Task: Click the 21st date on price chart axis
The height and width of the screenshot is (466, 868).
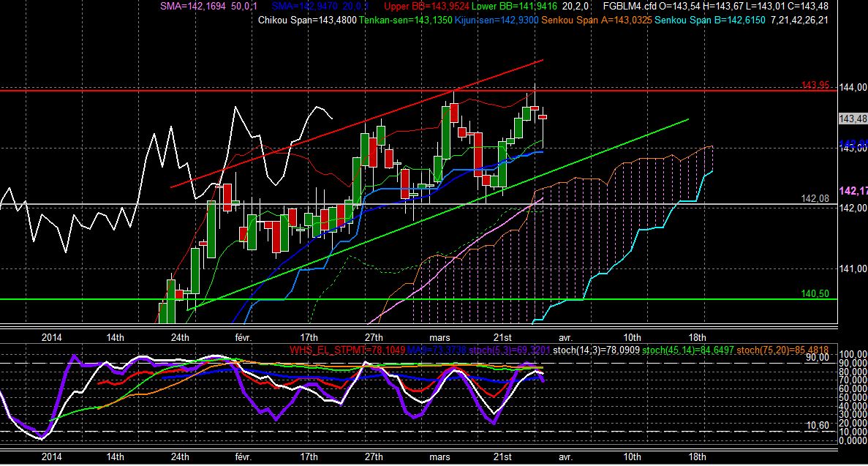Action: tap(502, 337)
